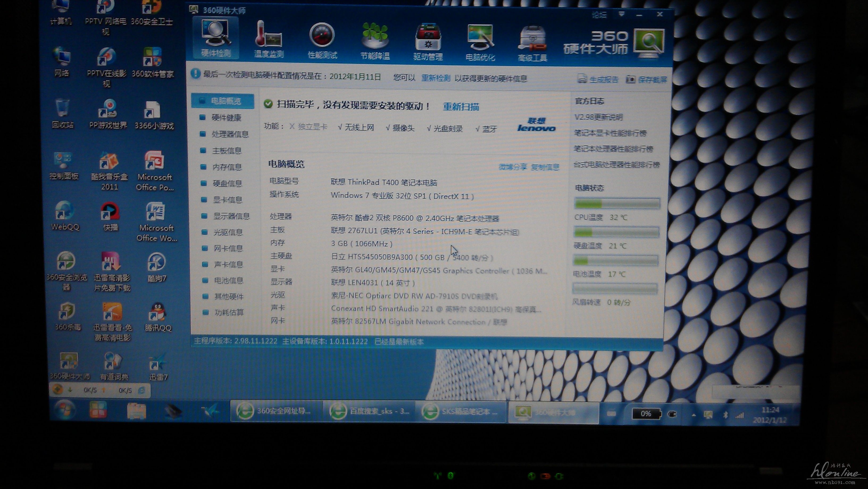Click the 重新扫描 rescan link
The width and height of the screenshot is (868, 489).
461,107
